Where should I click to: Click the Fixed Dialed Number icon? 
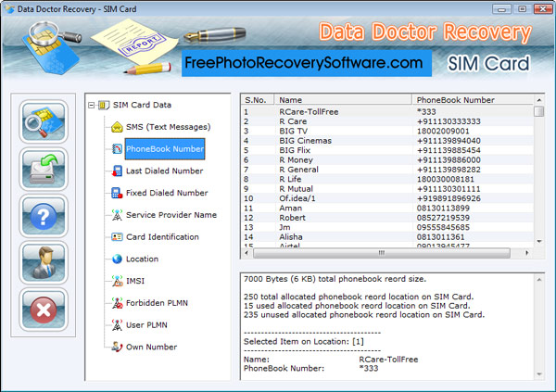117,193
